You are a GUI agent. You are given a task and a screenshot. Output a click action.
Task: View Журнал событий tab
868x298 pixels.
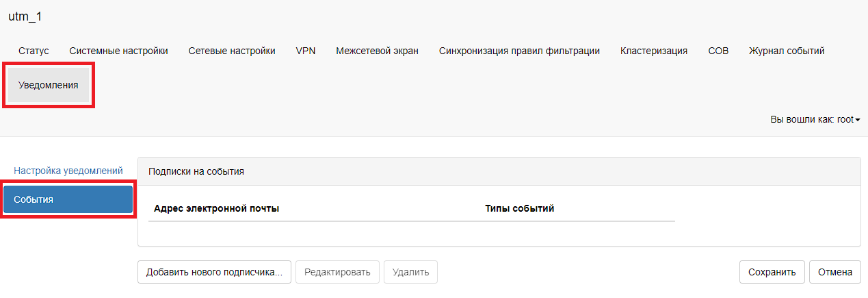[x=787, y=51]
